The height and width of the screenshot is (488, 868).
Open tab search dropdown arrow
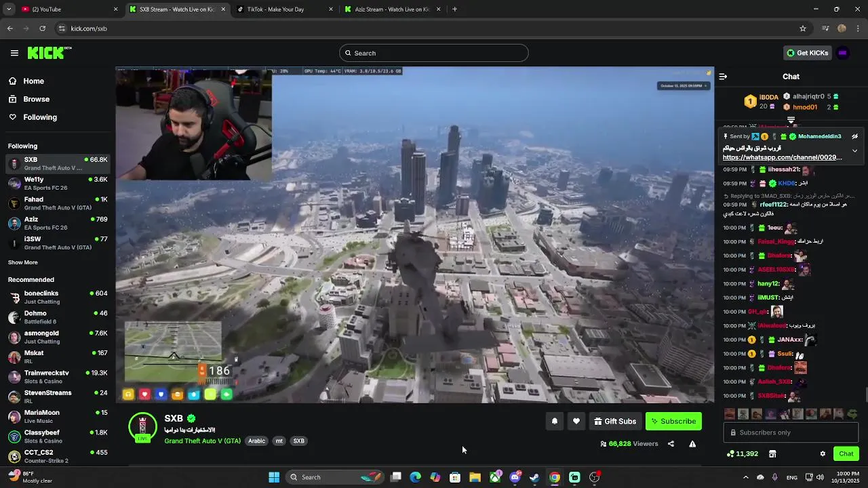tap(8, 9)
